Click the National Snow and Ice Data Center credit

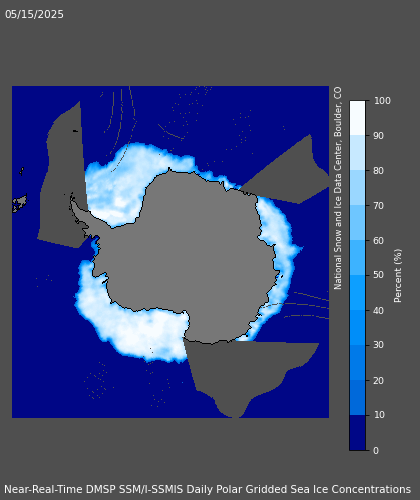click(x=338, y=188)
